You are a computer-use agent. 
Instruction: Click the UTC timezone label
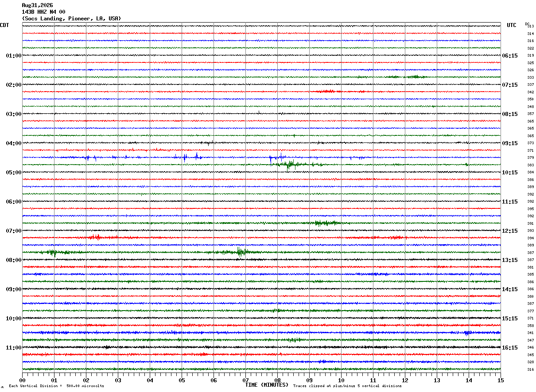pos(512,25)
